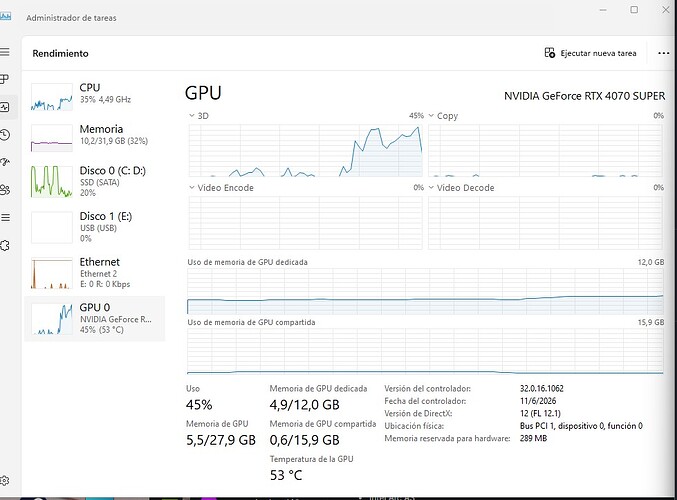Open the Users page icon
677x500 pixels.
pos(5,190)
